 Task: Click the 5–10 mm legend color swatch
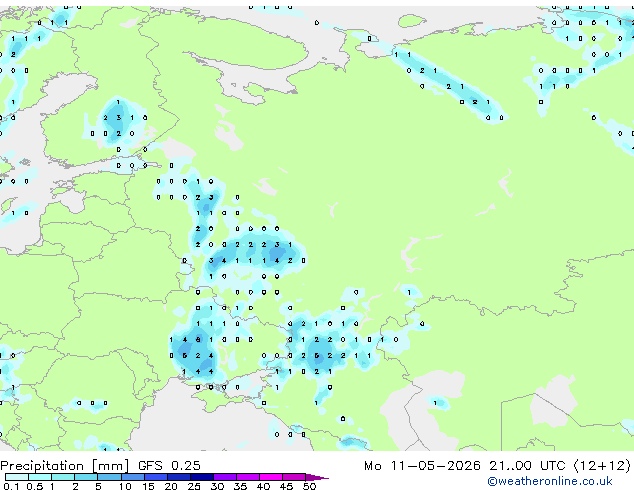tap(109, 477)
